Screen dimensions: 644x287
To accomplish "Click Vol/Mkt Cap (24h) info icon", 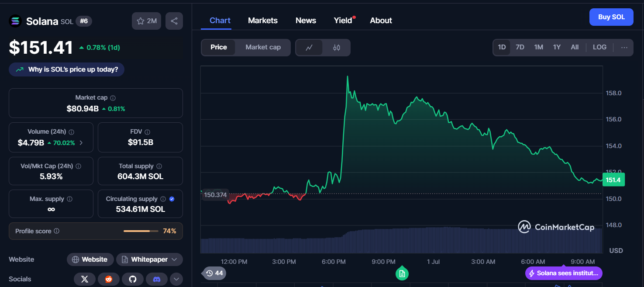I will [x=78, y=166].
